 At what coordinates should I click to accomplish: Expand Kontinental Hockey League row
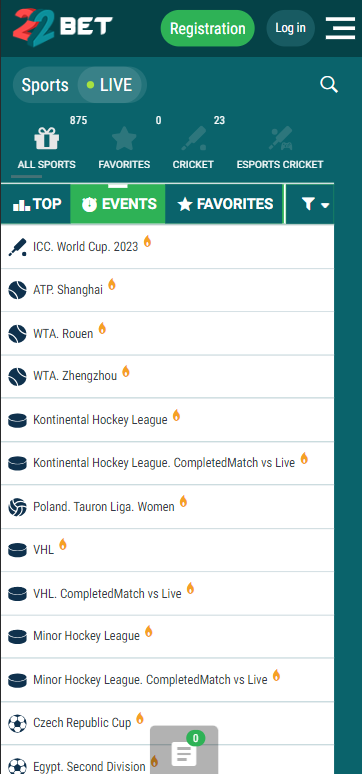point(167,420)
